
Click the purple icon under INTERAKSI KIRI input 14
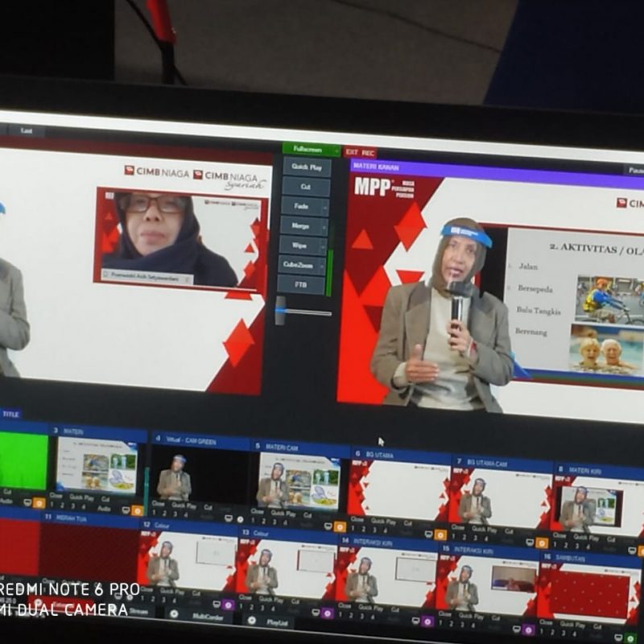tap(427, 621)
